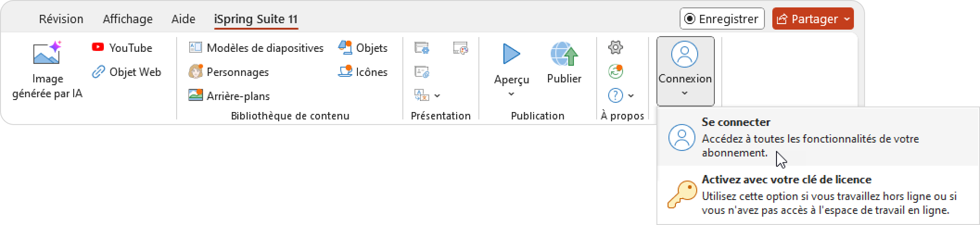The image size is (980, 225).
Task: Expand the translation dropdown arrow in Présentation
Action: [437, 96]
